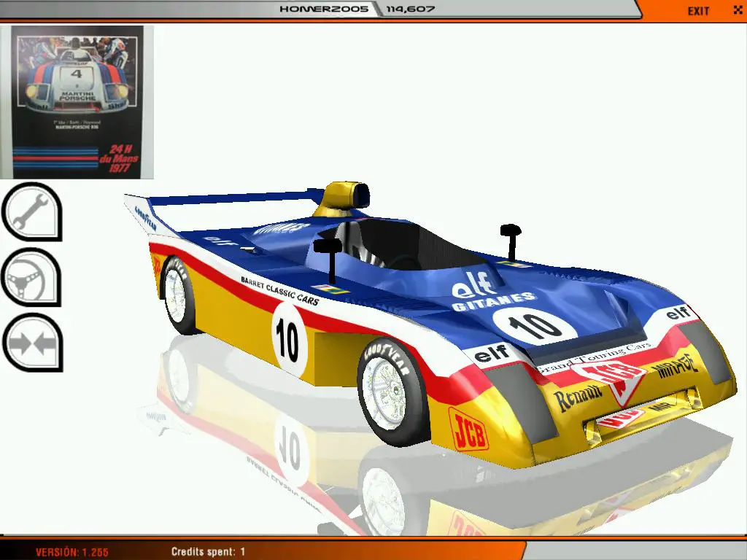Click the 114,607 credits balance
Image resolution: width=747 pixels, height=560 pixels.
point(409,9)
